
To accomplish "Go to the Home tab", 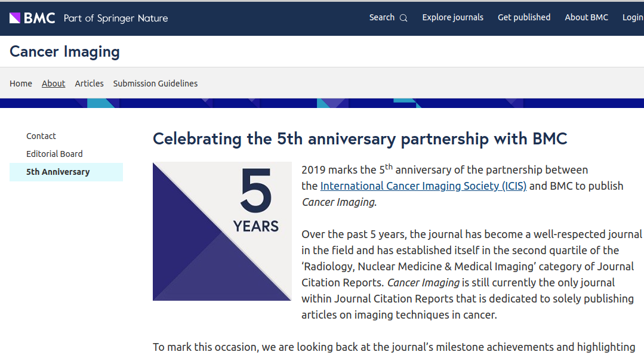I will (21, 84).
